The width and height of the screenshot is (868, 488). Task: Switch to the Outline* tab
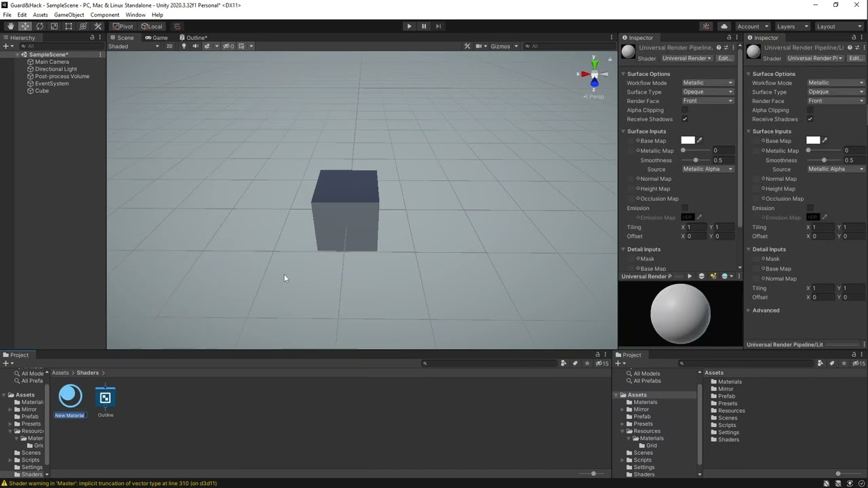tap(193, 38)
